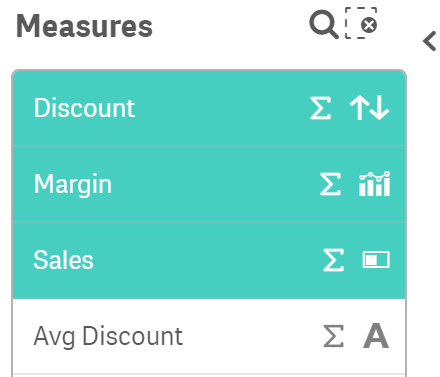Viewport: 440px width, 377px height.
Task: Click the Avg Discount label text
Action: point(108,337)
